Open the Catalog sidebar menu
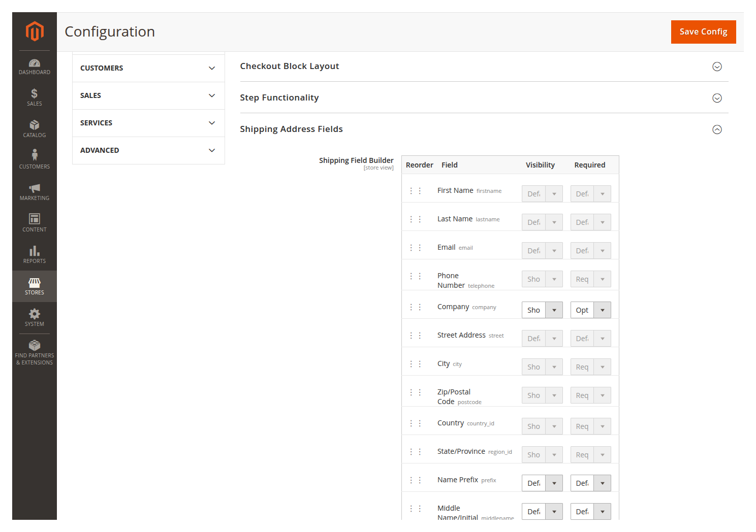This screenshot has height=532, width=756. pos(35,129)
